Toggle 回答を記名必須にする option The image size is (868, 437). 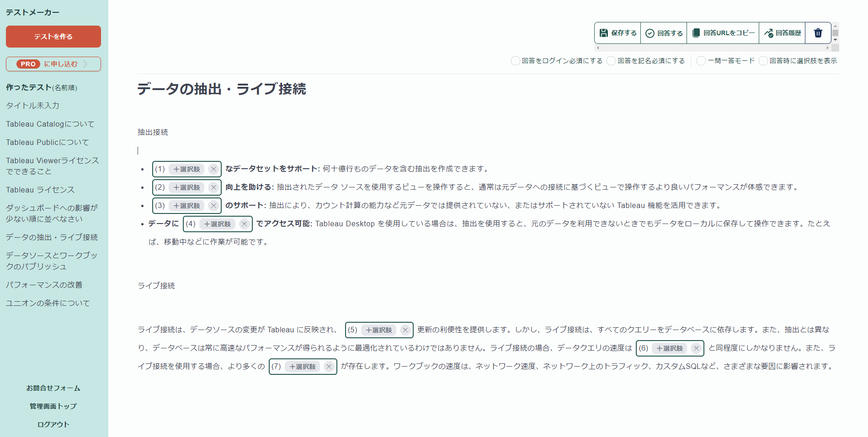[611, 61]
